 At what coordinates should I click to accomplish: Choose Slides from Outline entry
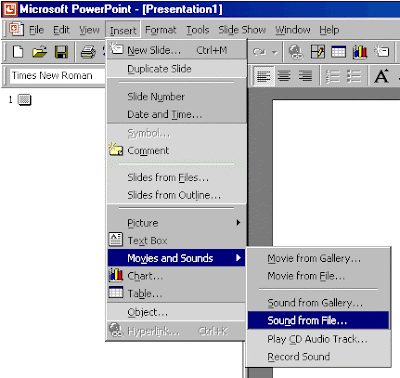pos(177,195)
